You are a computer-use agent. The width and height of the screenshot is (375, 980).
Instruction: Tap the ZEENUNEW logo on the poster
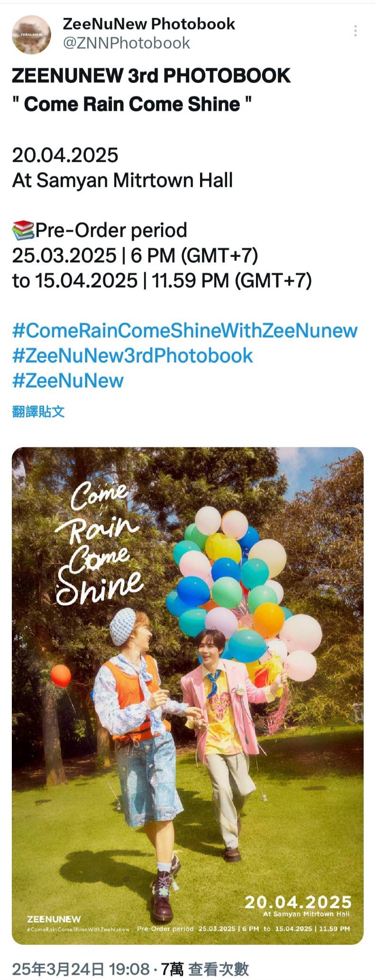pyautogui.click(x=54, y=919)
